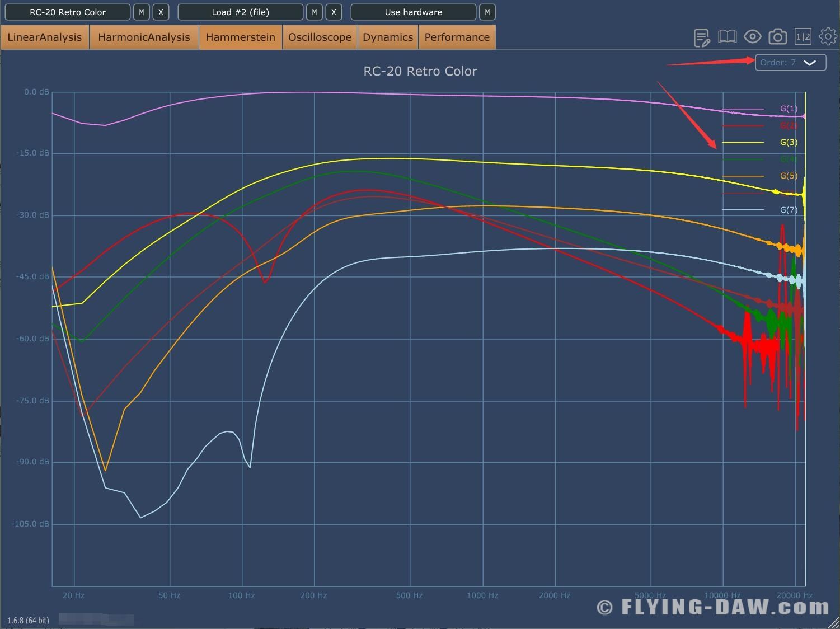Click the -15.0 dB axis label
This screenshot has width=840, height=629.
click(x=32, y=153)
